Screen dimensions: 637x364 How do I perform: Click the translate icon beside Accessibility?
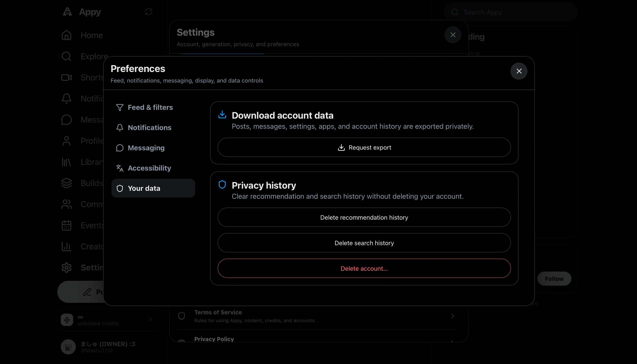tap(120, 168)
